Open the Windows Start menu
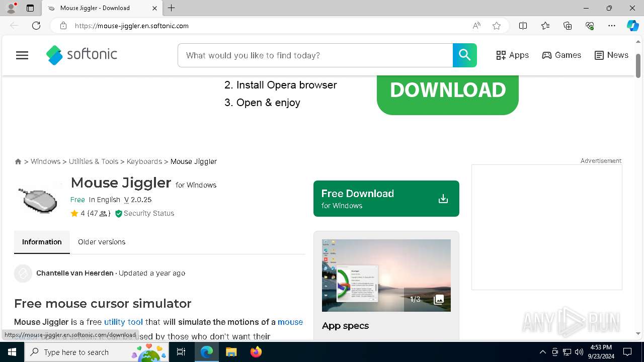The image size is (644, 362). coord(12,352)
